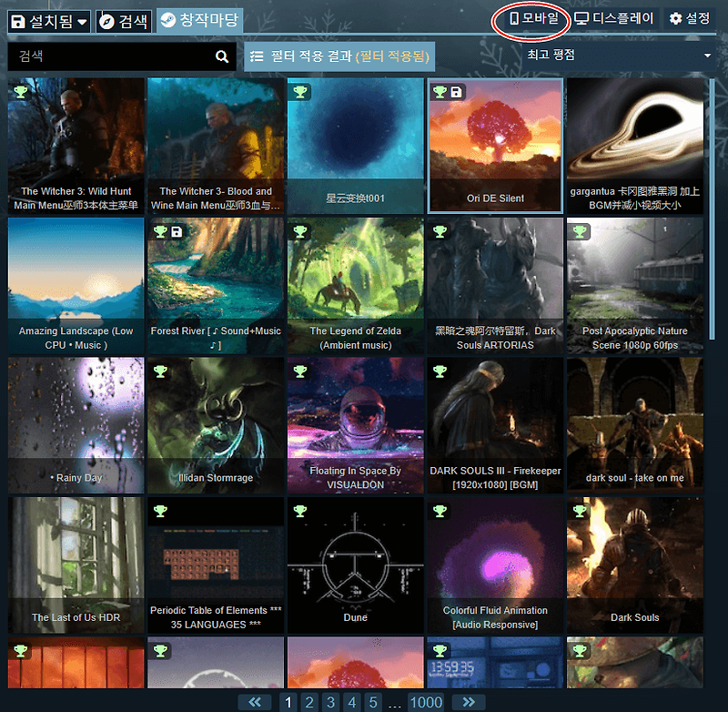The height and width of the screenshot is (712, 728).
Task: Click installed disk icon on Ori DE Silent
Action: [x=457, y=92]
